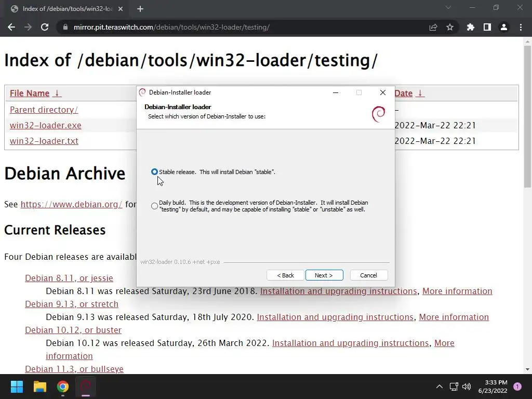
Task: Click the address bar URL
Action: [x=171, y=27]
